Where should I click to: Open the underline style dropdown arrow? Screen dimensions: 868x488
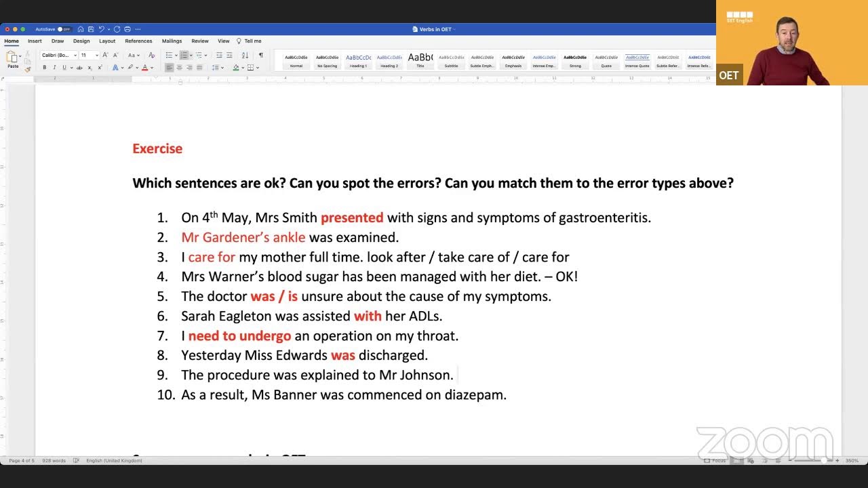[x=71, y=68]
